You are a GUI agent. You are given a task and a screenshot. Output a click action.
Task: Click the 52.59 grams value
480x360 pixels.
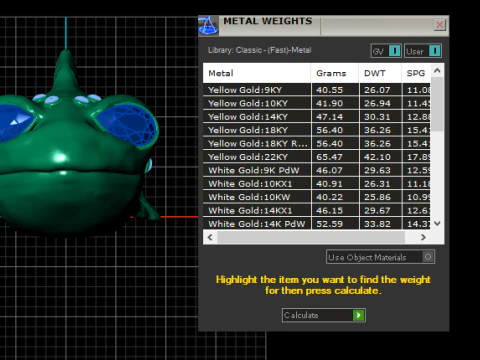(x=329, y=224)
